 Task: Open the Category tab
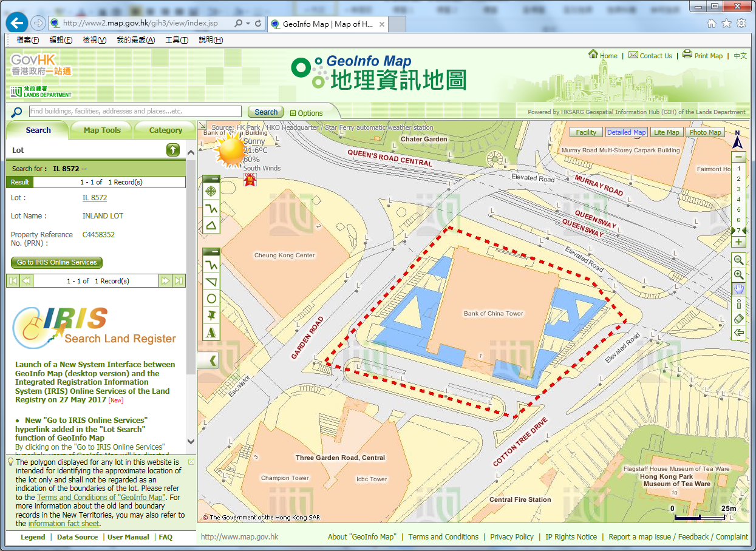pyautogui.click(x=165, y=130)
